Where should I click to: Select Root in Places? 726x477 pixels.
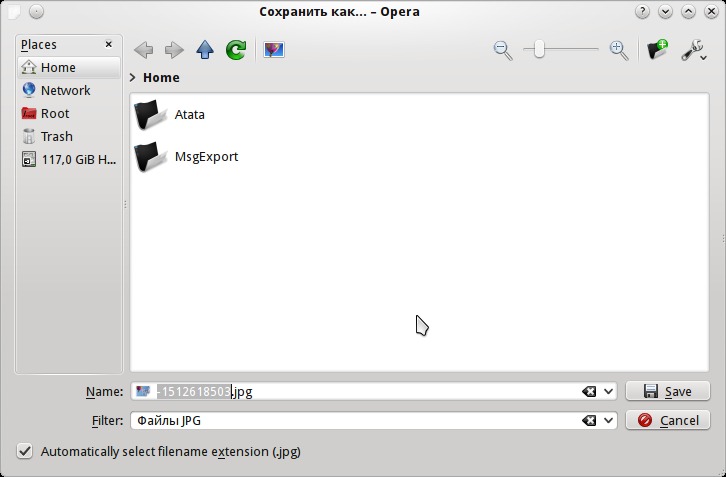click(x=69, y=113)
